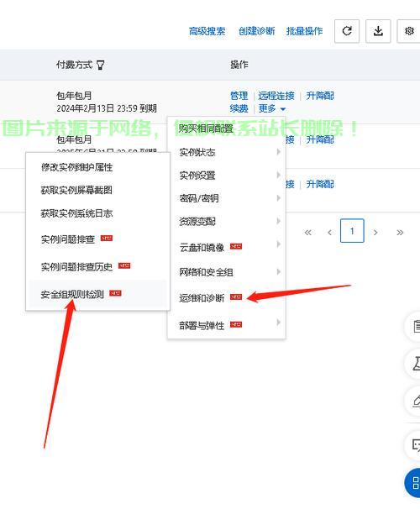Screen dimensions: 420x509
Task: Select 获取实例屏幕截图
Action: 97,190
